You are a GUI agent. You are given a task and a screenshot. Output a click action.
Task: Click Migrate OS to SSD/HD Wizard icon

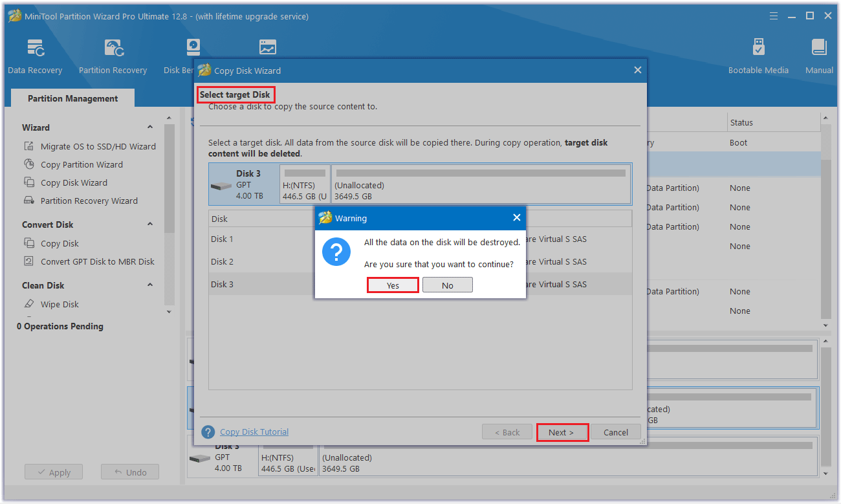28,146
